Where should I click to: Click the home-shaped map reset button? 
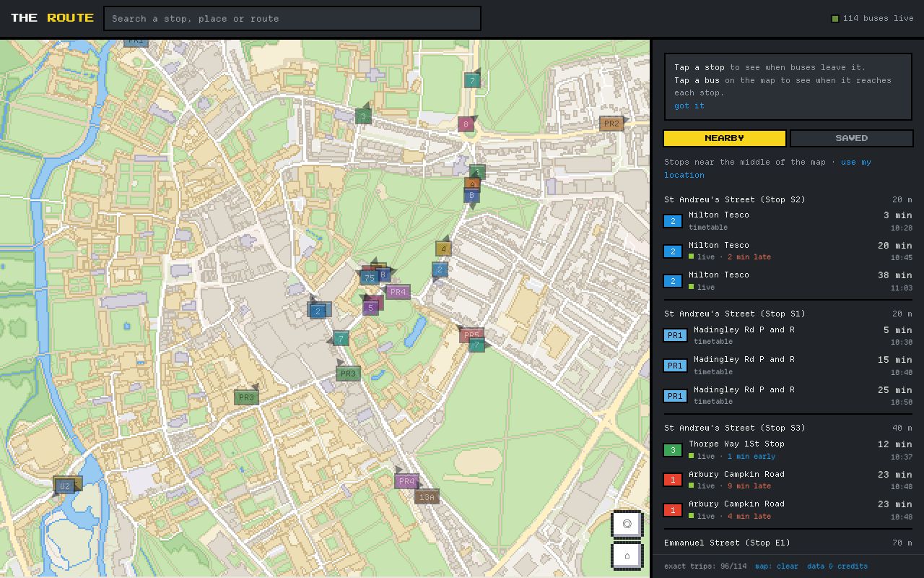(627, 556)
